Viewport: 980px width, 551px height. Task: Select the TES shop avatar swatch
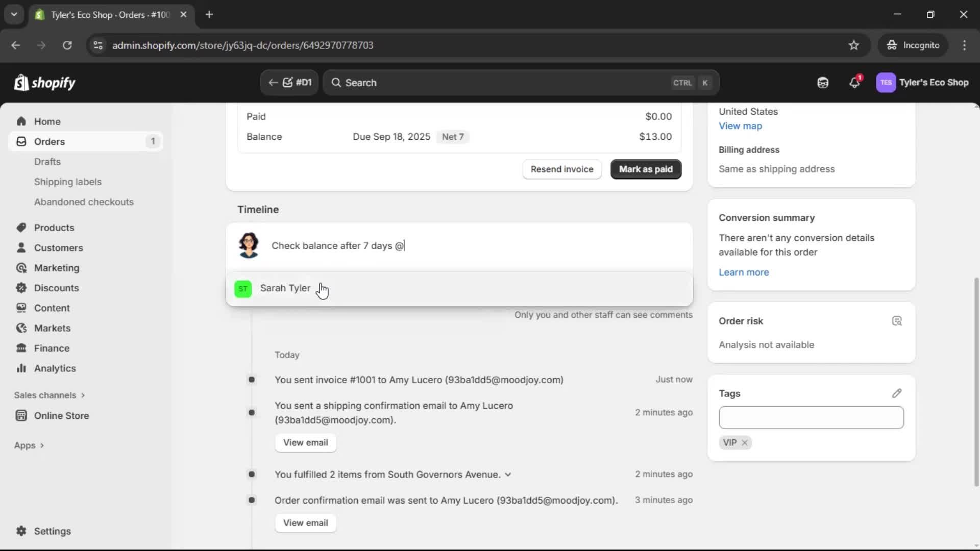pos(886,83)
